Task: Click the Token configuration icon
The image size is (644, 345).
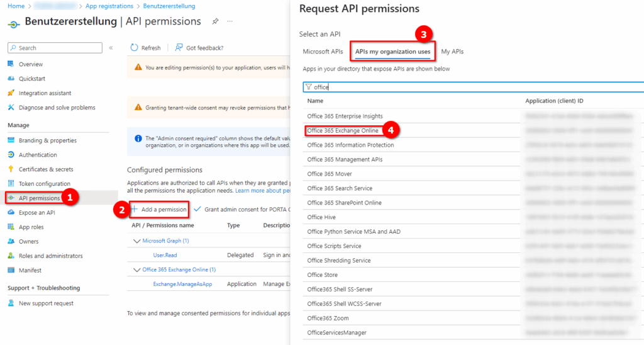Action: (11, 183)
